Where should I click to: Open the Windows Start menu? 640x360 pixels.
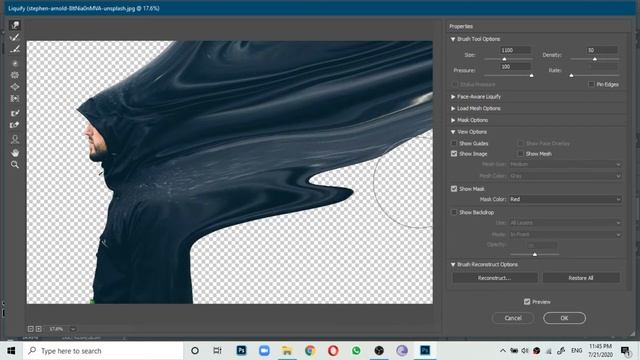coord(11,351)
